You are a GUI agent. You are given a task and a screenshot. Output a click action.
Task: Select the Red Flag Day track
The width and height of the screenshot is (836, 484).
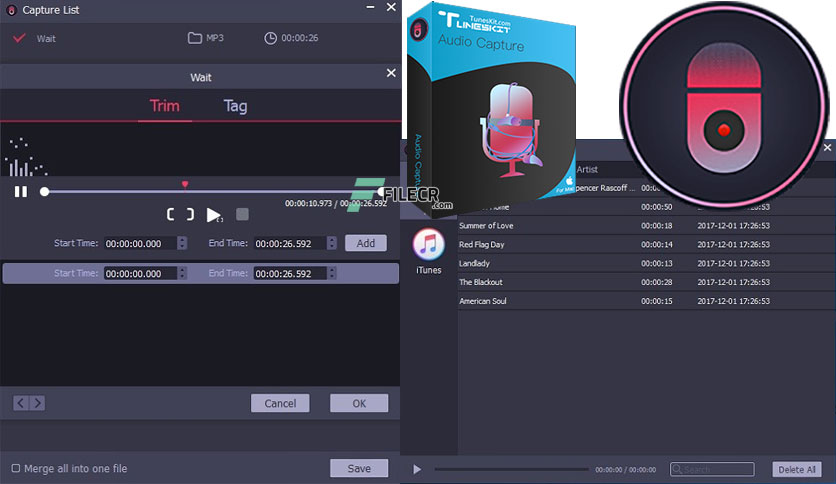point(646,244)
